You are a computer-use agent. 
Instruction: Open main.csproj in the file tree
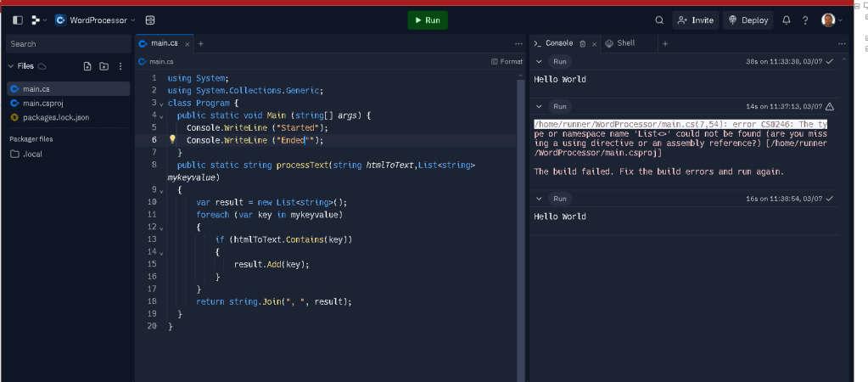(68, 103)
